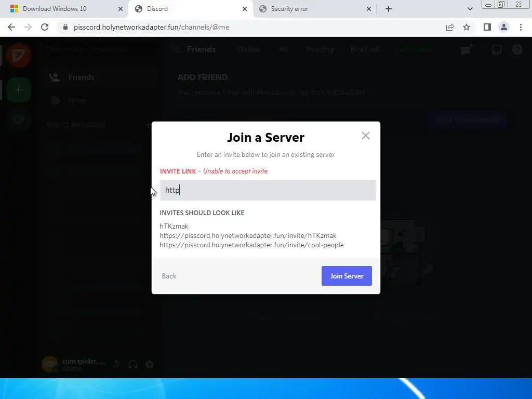Restore down the Chrome window
Image resolution: width=532 pixels, height=399 pixels.
pyautogui.click(x=501, y=5)
